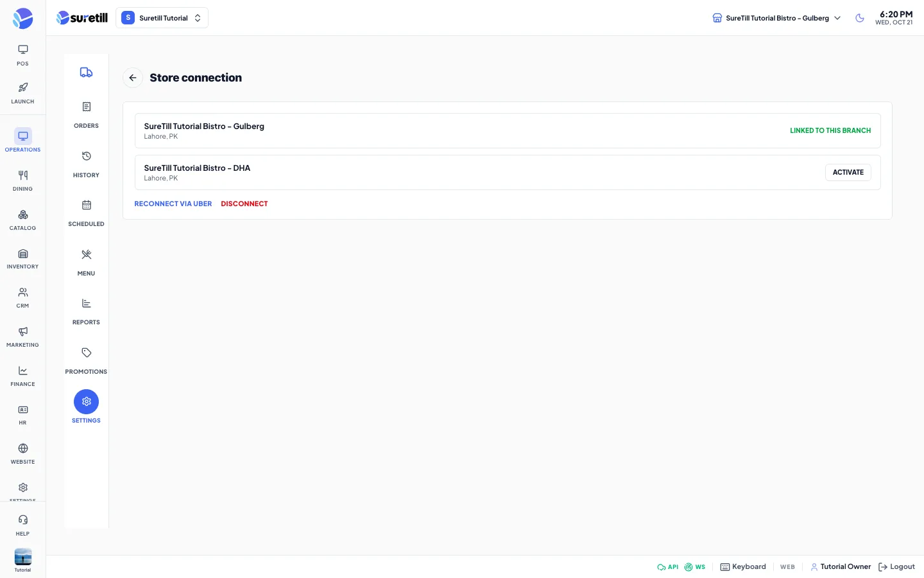Open the Menu tab in operations
This screenshot has height=578, width=924.
86,262
